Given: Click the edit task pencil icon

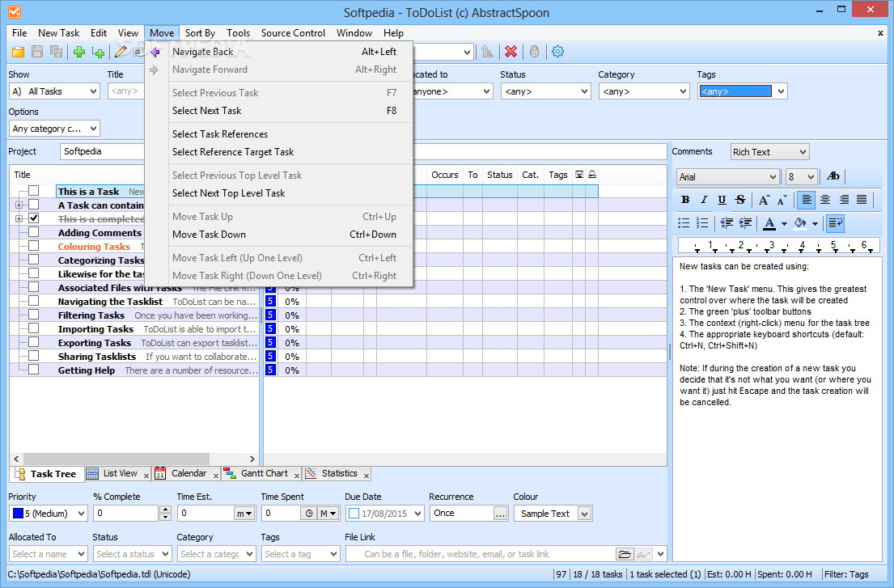Looking at the screenshot, I should point(121,52).
